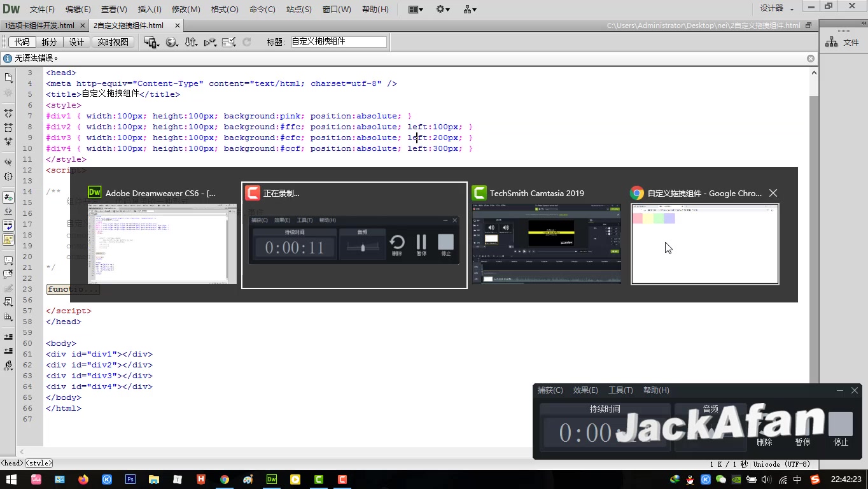Switch to 拆分 split view
Viewport: 868px width, 489px height.
coord(49,42)
